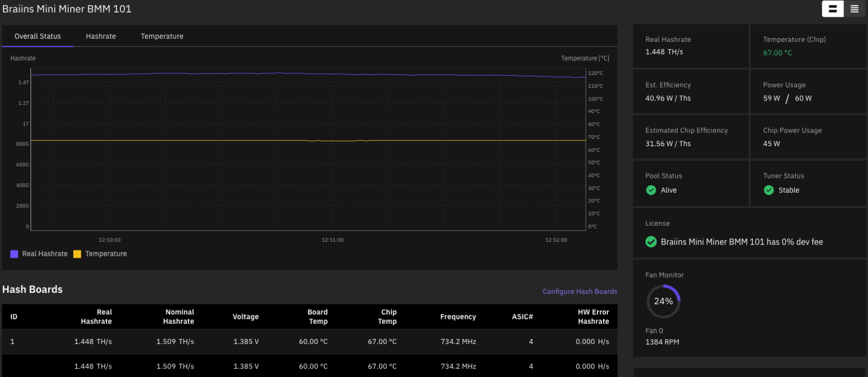868x377 pixels.
Task: Click the 59 W power usage value
Action: (x=771, y=98)
